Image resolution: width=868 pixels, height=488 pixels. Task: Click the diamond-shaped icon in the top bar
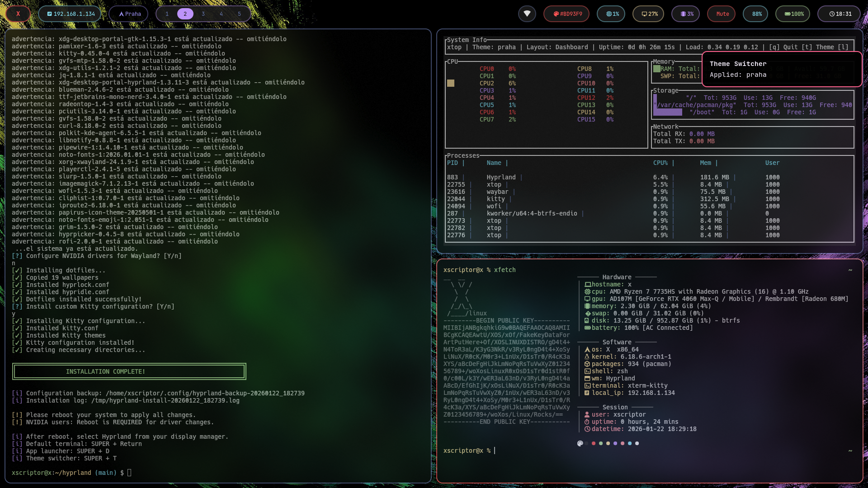coord(527,14)
